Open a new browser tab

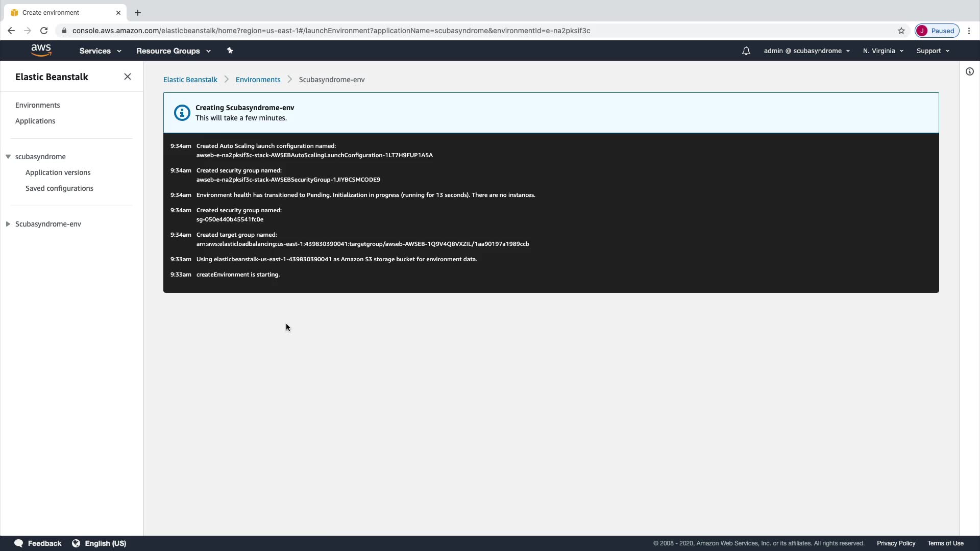point(138,13)
